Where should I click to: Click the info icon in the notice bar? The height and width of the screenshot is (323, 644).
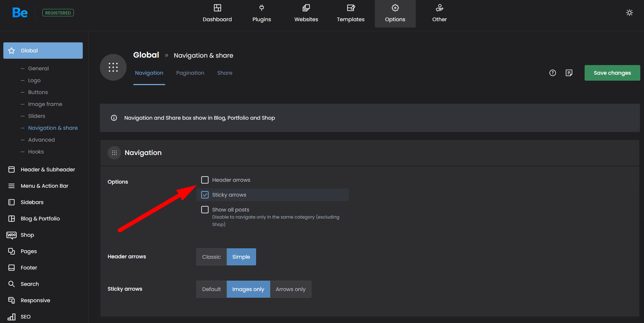[114, 118]
